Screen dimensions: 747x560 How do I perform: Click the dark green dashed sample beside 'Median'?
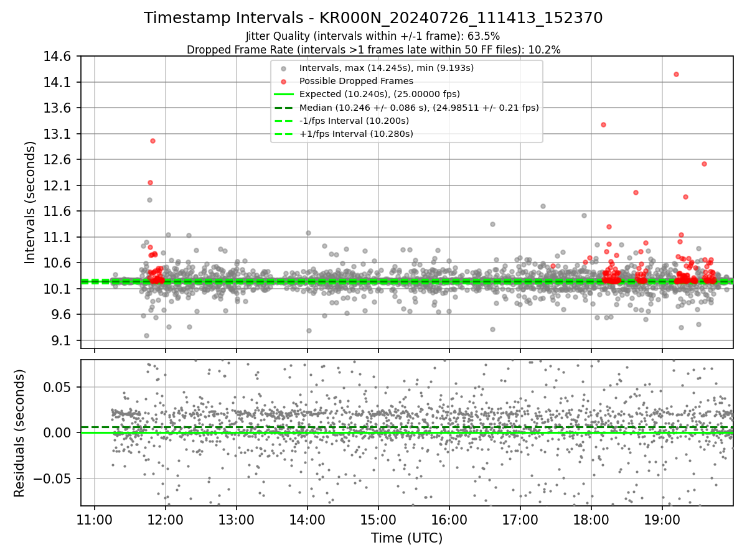[284, 108]
